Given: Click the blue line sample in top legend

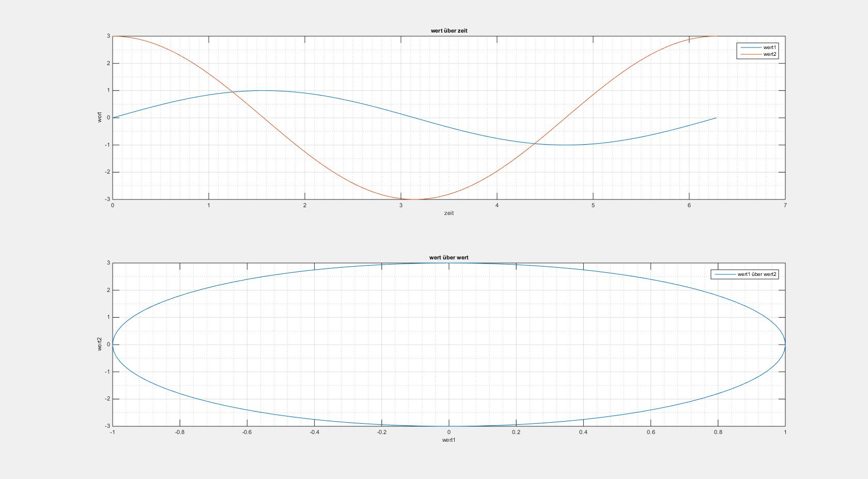Looking at the screenshot, I should coord(751,48).
